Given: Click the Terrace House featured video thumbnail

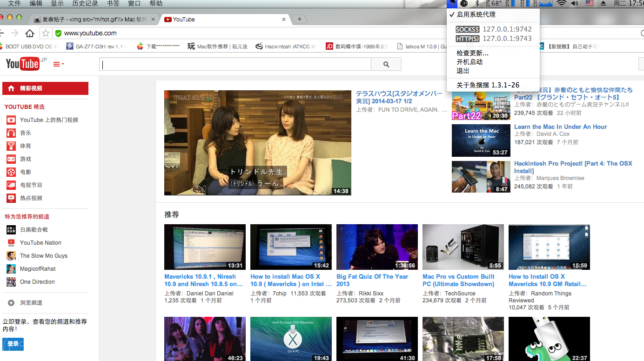Looking at the screenshot, I should click(x=258, y=142).
